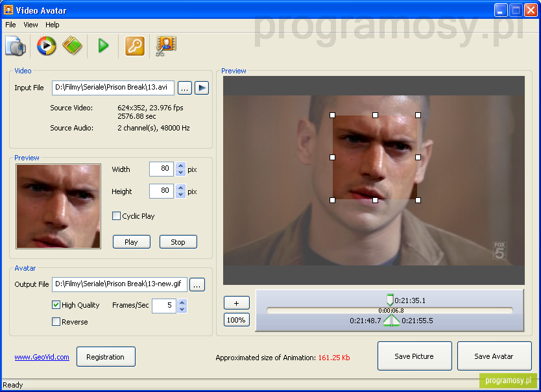Open the View menu
The width and height of the screenshot is (541, 392).
coord(30,25)
